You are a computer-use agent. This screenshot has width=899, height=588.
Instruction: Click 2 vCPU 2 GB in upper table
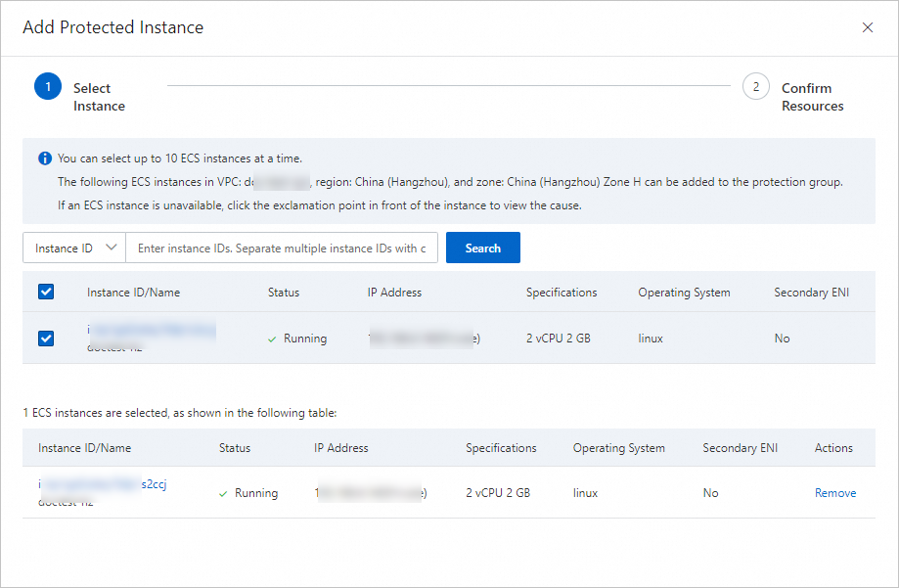(x=558, y=339)
